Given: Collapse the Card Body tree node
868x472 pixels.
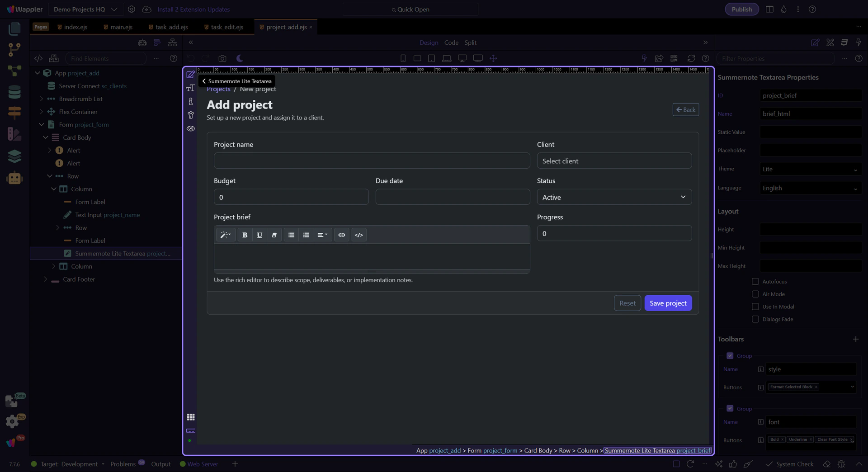Looking at the screenshot, I should [46, 137].
